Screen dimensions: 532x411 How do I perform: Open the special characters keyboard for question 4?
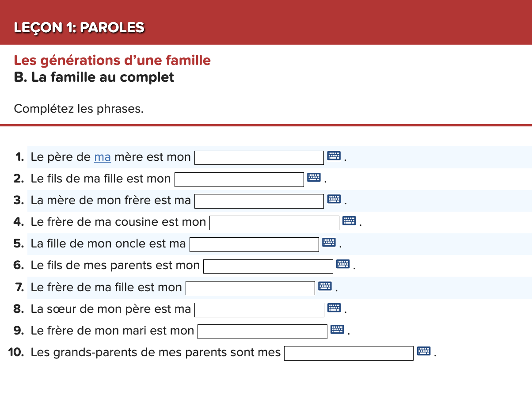(349, 221)
